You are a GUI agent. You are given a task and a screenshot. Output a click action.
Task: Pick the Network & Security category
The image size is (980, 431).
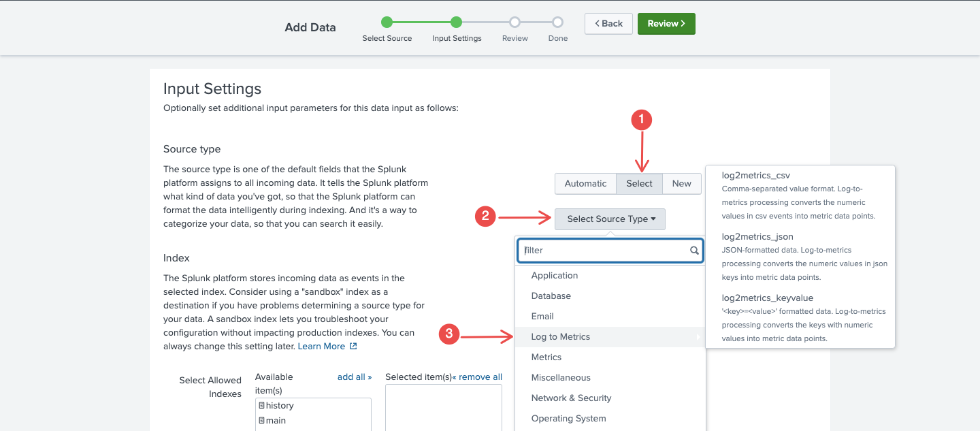point(571,398)
